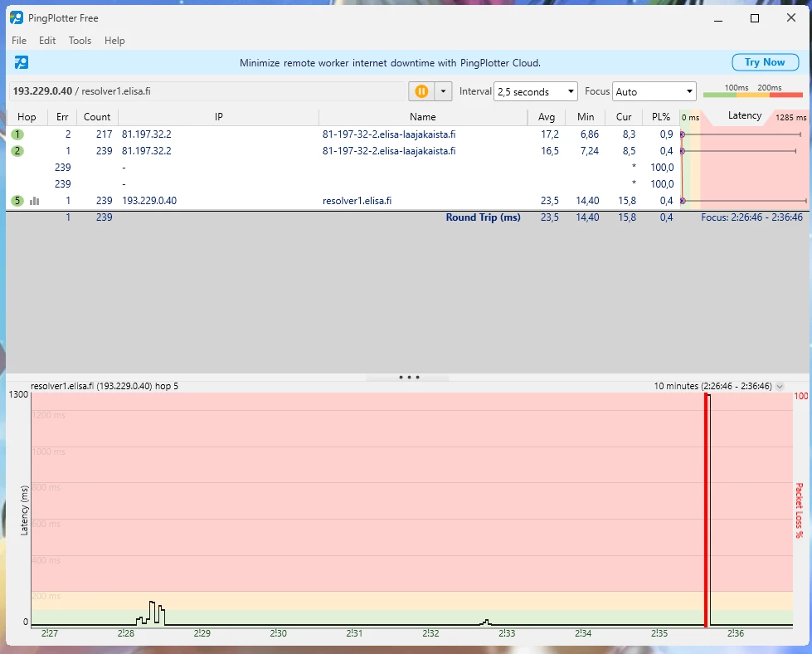Pause tracing with the orange pause button

(421, 91)
